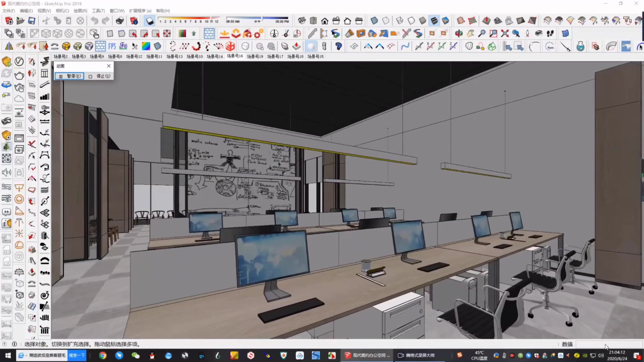This screenshot has width=644, height=362.
Task: Click the Look Around eye tool
Action: [539, 34]
